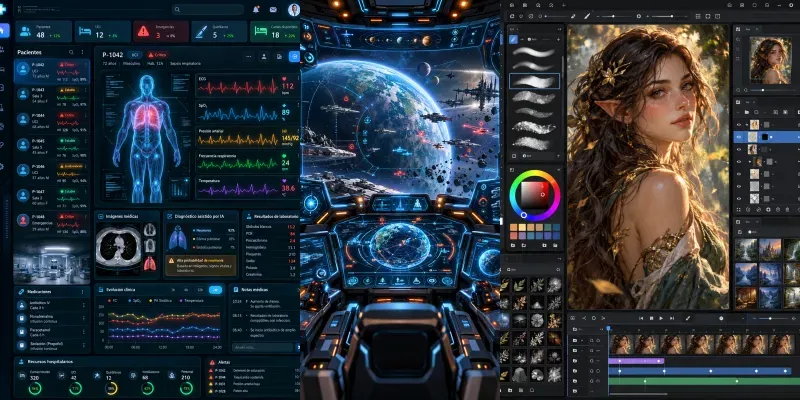
Task: Hide the layer with the portrait thumbnail
Action: coord(739,149)
